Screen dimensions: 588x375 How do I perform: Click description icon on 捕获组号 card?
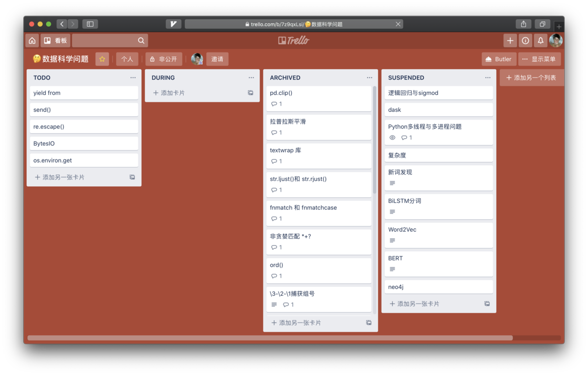pos(274,305)
